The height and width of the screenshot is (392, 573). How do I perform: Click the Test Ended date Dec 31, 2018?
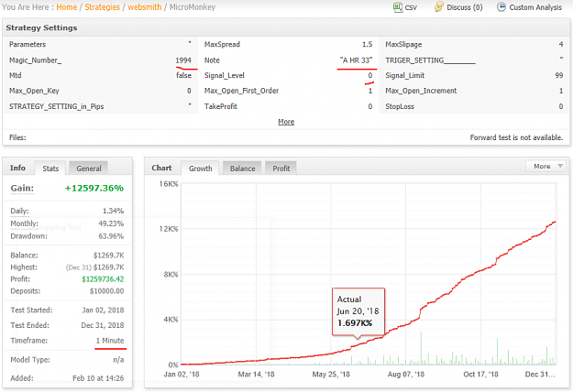103,325
